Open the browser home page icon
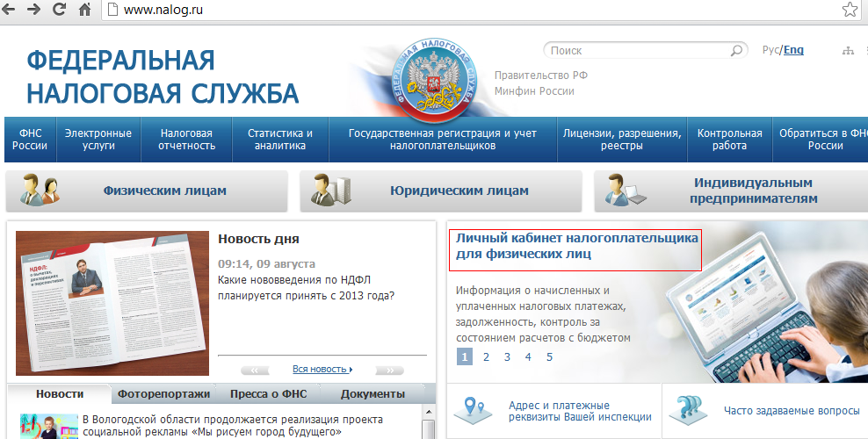868x439 pixels. 84,10
